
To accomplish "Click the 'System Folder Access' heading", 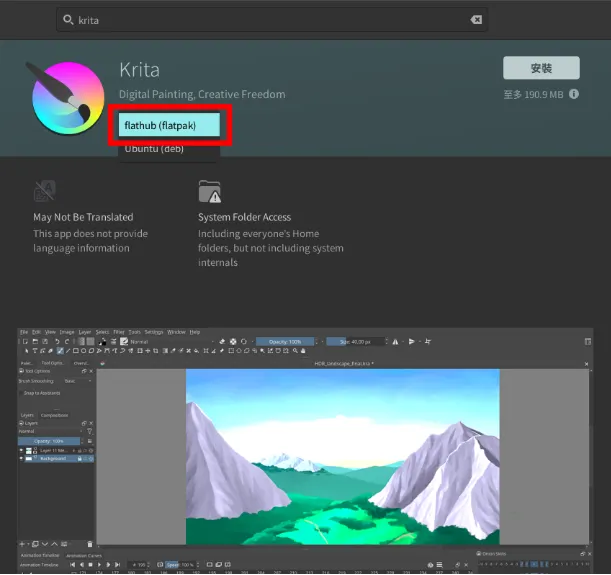I will [244, 217].
